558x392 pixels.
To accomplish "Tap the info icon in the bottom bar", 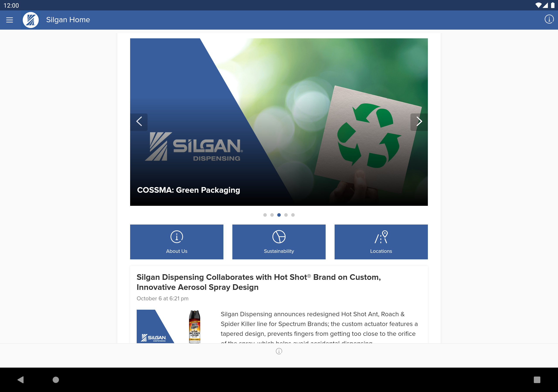I will [279, 351].
